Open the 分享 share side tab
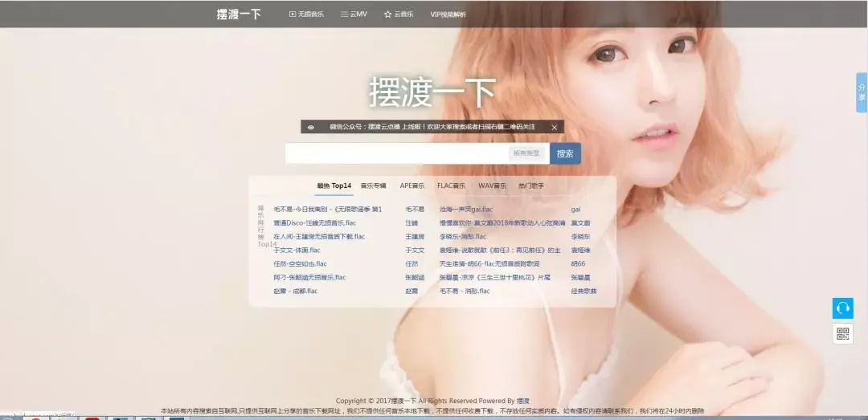The width and height of the screenshot is (868, 420). [862, 92]
